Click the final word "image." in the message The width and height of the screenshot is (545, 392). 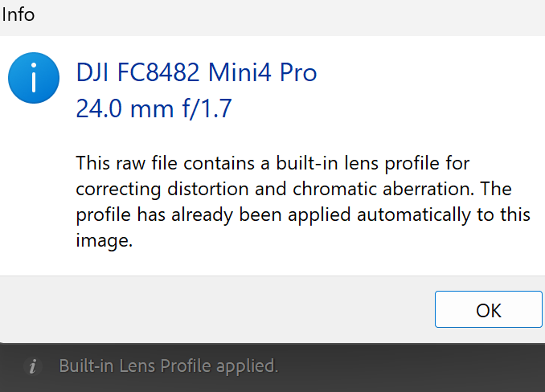coord(103,240)
